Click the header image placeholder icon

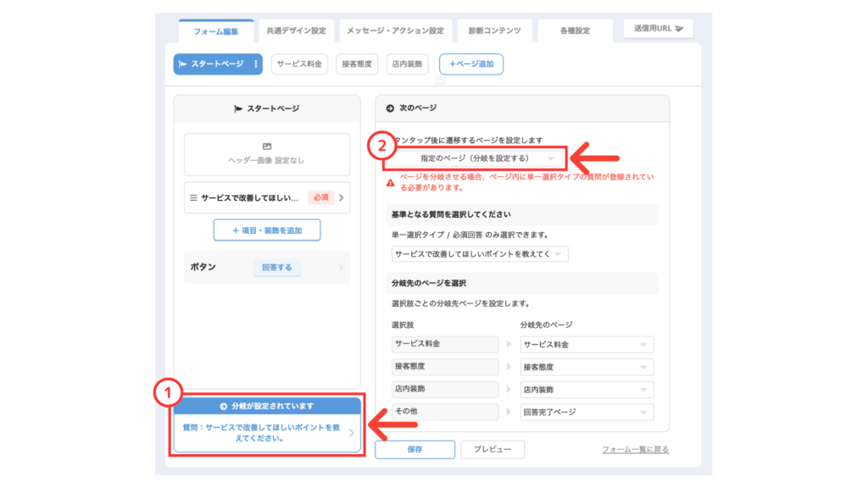pos(266,147)
